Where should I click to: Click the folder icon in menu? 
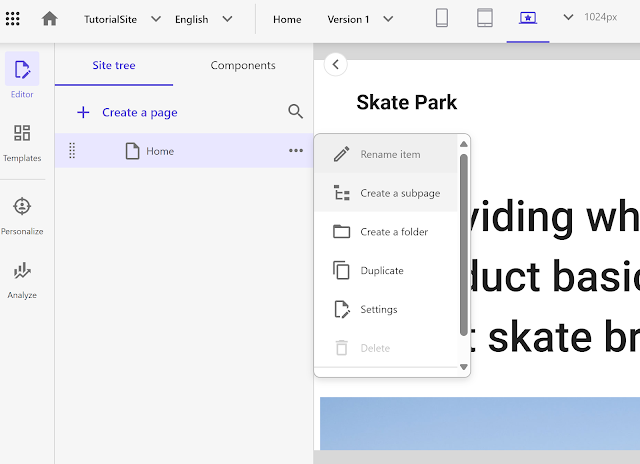(342, 232)
